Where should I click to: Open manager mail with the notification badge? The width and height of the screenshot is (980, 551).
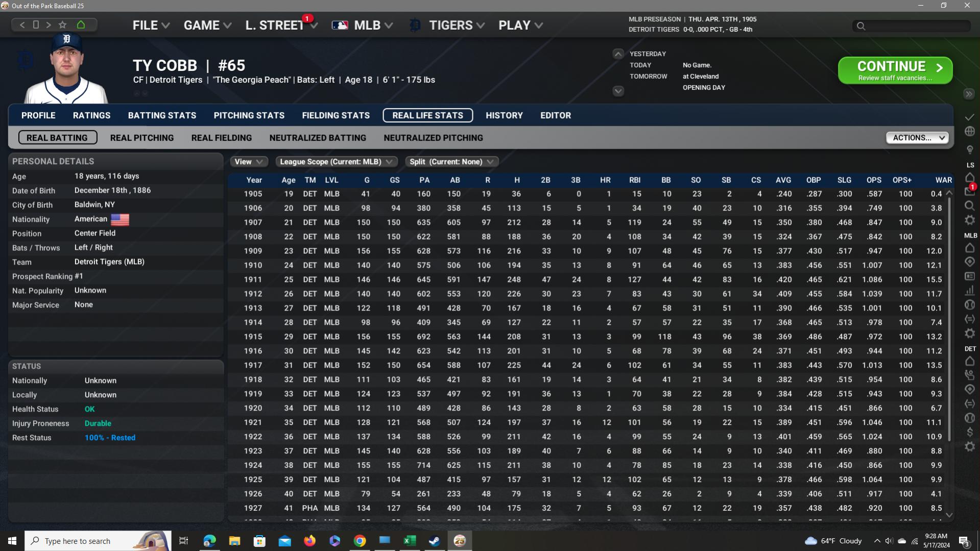click(970, 191)
